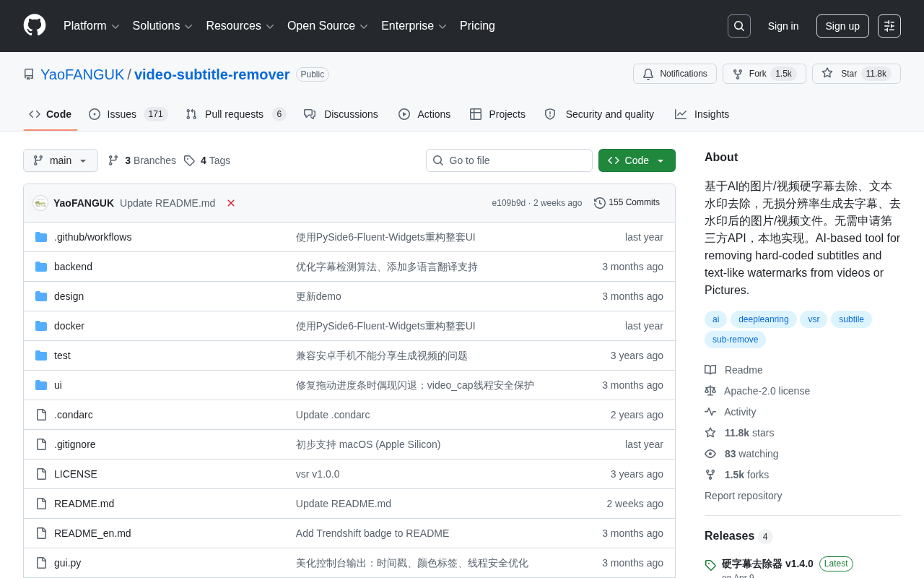The image size is (924, 578).
Task: Click the branches icon beside 3 Branches
Action: [113, 160]
